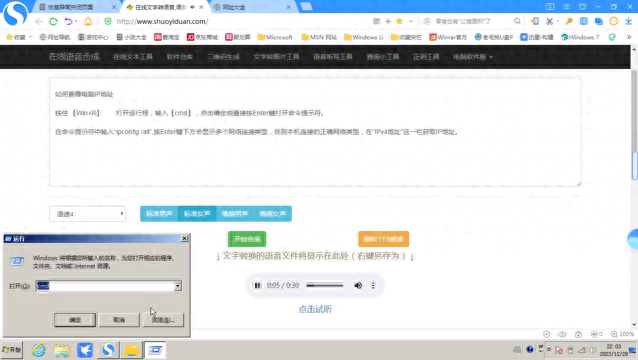Select the 标准女声 voice option
Image resolution: width=638 pixels, height=360 pixels.
(x=197, y=214)
